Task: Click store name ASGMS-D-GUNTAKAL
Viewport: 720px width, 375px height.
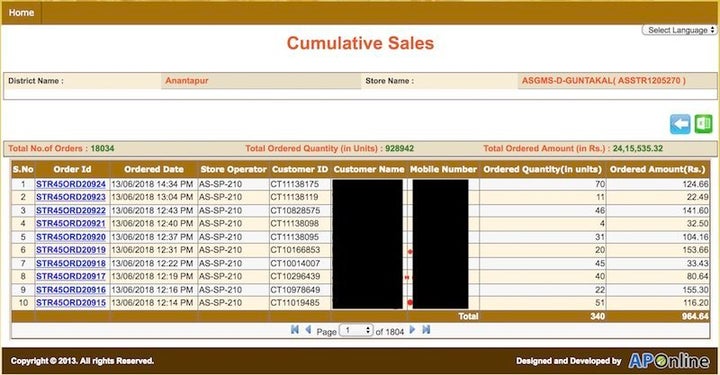Action: [x=604, y=80]
